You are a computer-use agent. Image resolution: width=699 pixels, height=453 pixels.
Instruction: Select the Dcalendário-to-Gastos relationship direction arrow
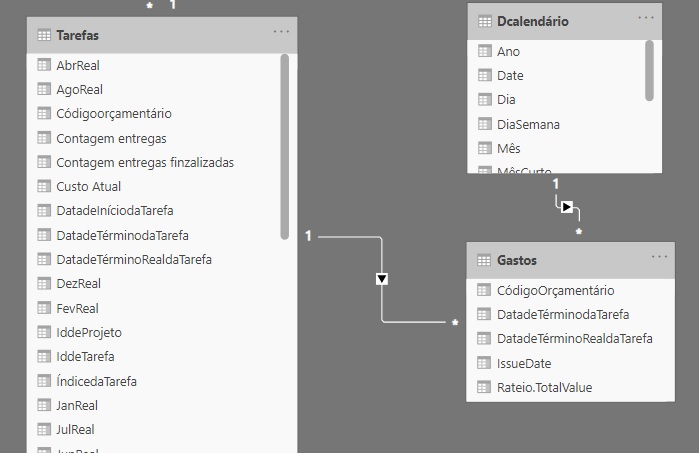[567, 207]
